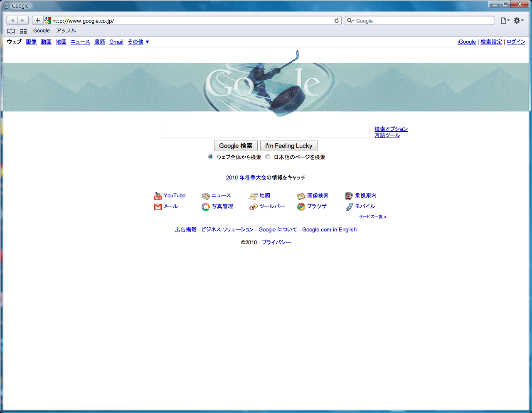This screenshot has height=413, width=532.
Task: Open the 動画 tab link
Action: pyautogui.click(x=46, y=42)
